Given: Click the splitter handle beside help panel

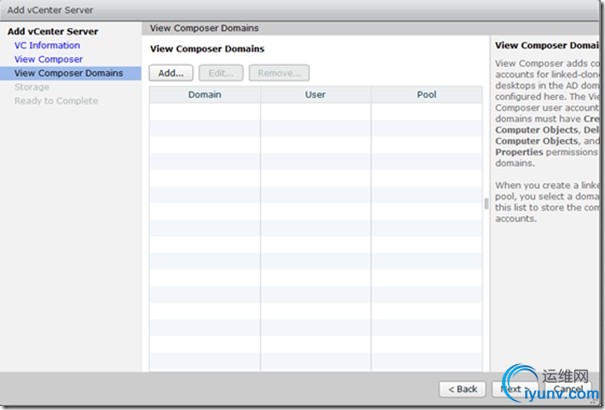Looking at the screenshot, I should [x=486, y=204].
